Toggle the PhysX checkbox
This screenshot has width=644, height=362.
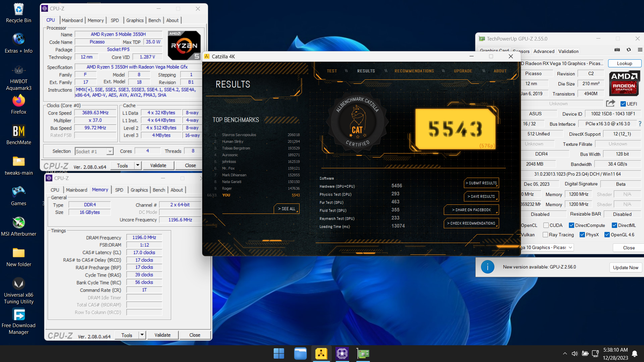(x=582, y=235)
